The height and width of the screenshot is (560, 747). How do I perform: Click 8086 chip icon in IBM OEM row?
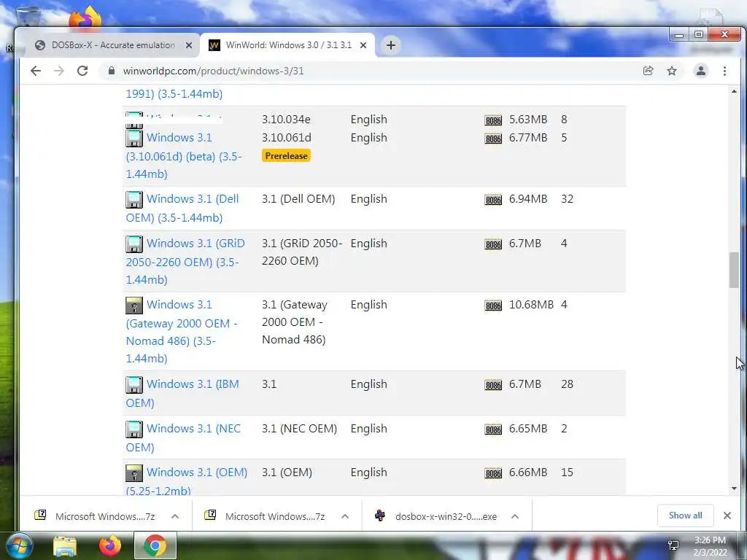tap(493, 385)
